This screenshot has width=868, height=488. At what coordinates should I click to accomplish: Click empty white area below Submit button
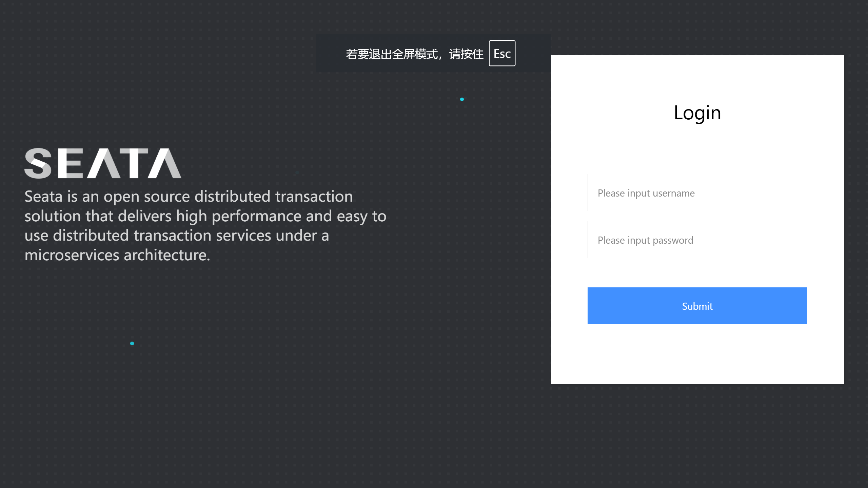tap(697, 354)
